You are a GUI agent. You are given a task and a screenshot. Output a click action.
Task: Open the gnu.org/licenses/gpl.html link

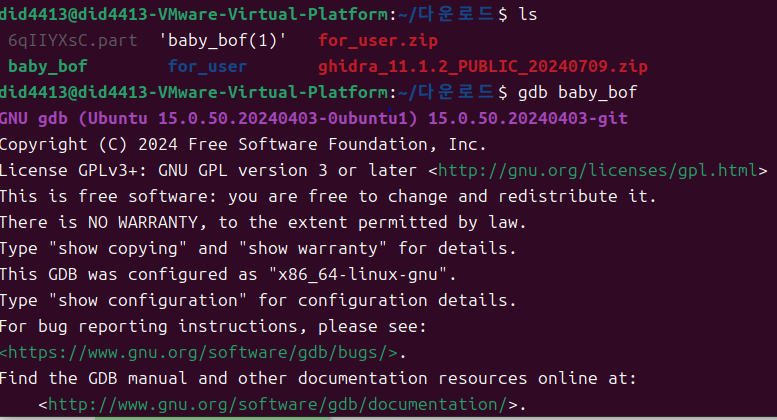point(598,170)
